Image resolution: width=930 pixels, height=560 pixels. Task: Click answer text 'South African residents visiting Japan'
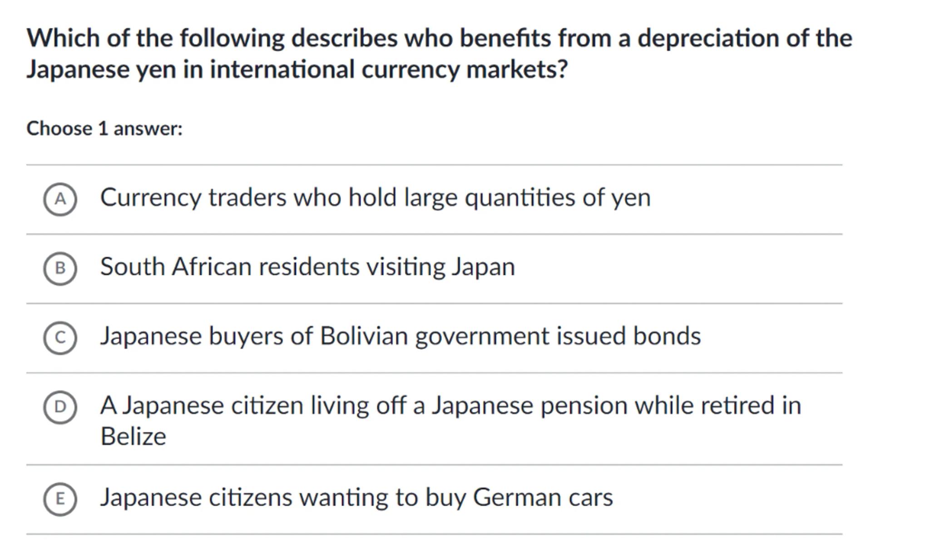307,267
